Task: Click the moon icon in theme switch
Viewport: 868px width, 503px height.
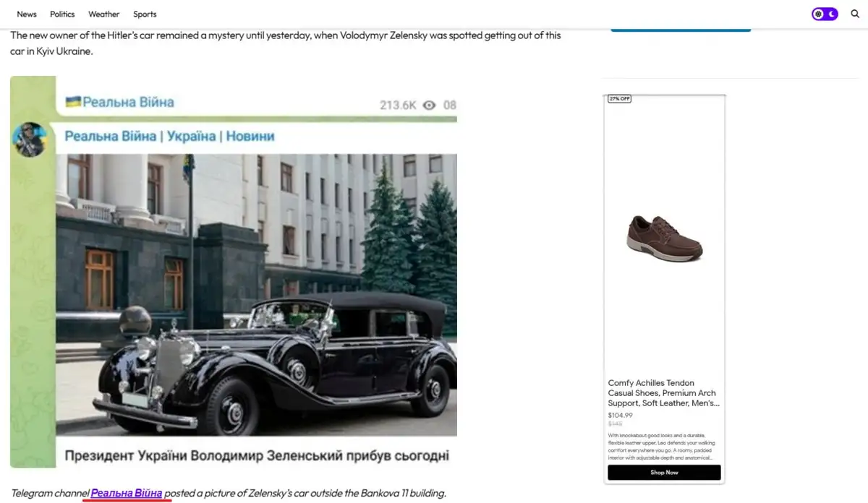Action: point(832,14)
